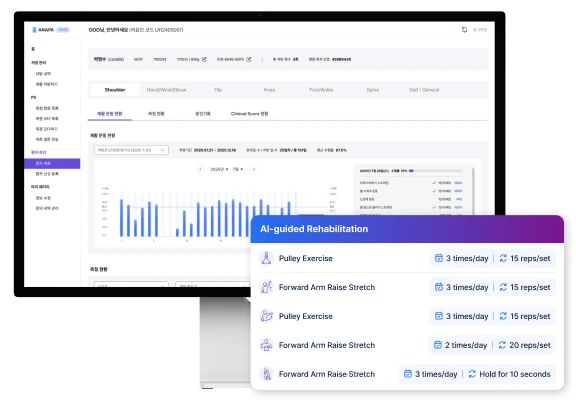Click the repeat icon beside 20 reps/set
This screenshot has width=576, height=404.
[502, 345]
